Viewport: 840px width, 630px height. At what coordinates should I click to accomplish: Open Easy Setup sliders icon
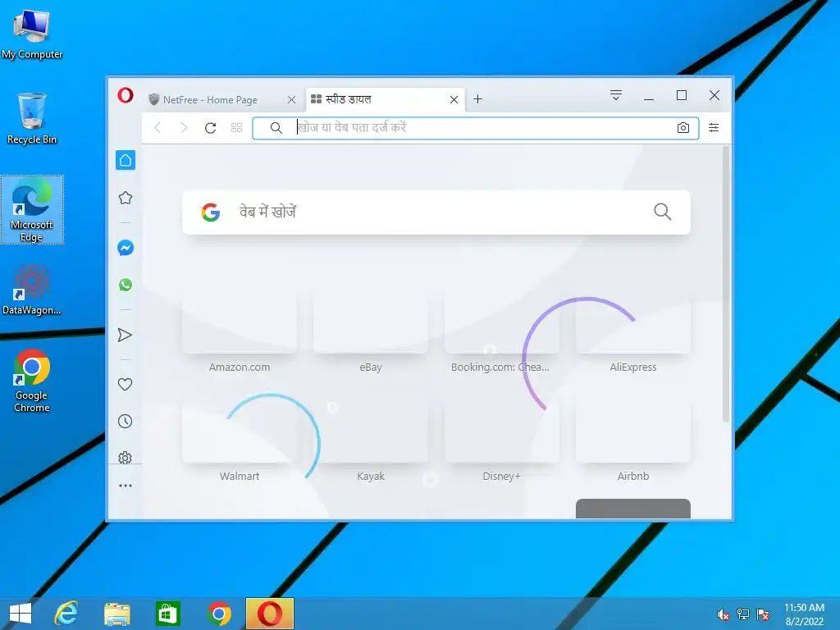tap(714, 127)
